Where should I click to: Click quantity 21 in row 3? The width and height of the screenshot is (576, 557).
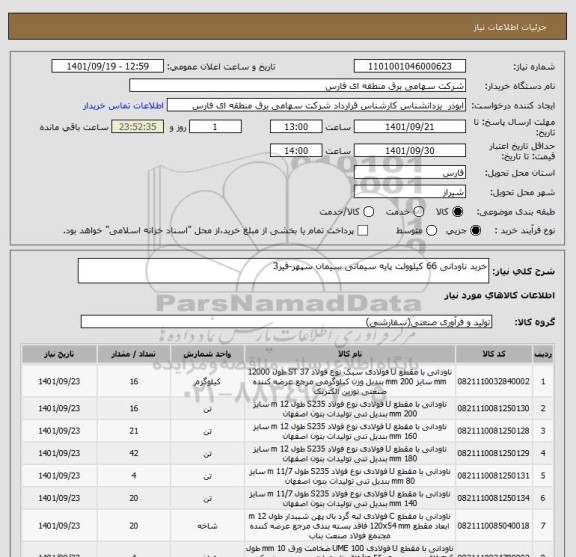134,431
